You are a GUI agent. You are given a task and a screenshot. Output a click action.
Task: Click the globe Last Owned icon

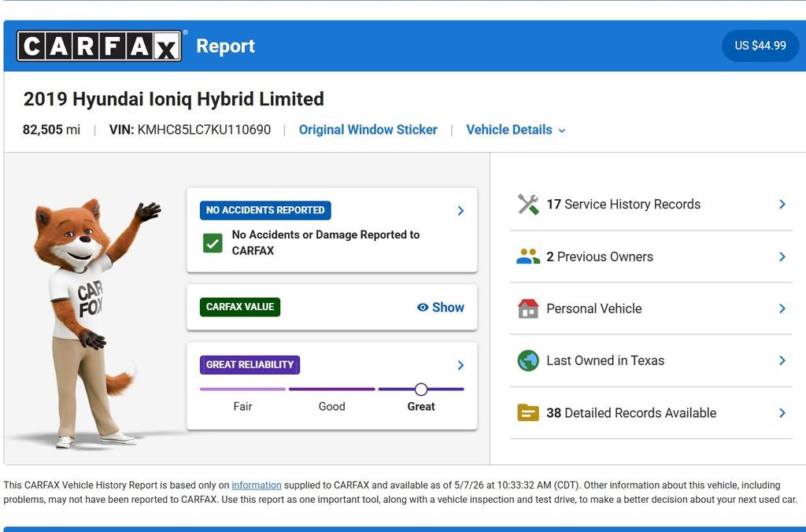(528, 361)
